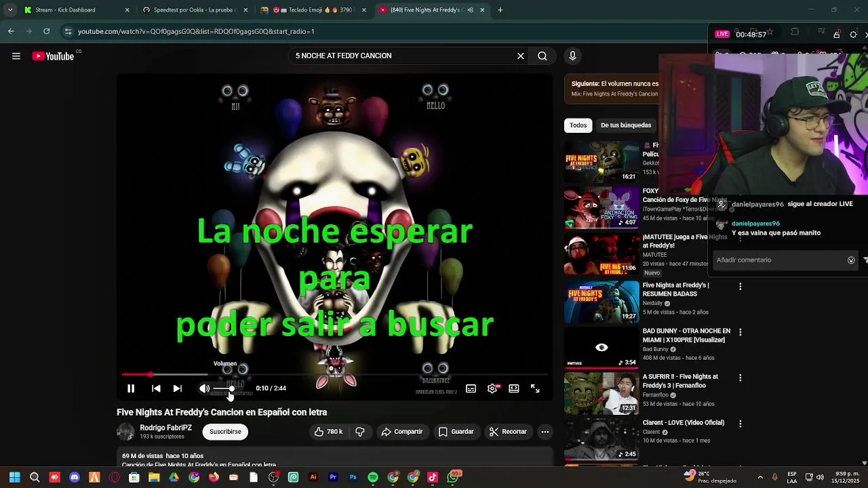This screenshot has width=868, height=488.
Task: Close the Five Nights At Freddy's tab
Action: 482,10
